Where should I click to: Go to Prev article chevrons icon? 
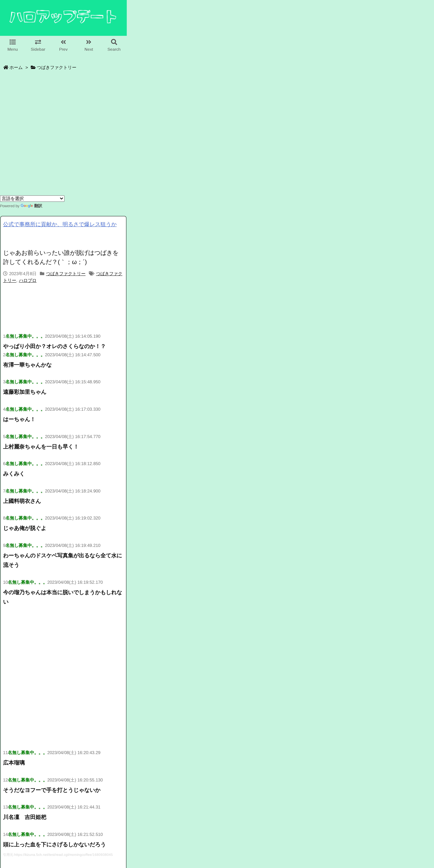click(x=63, y=42)
